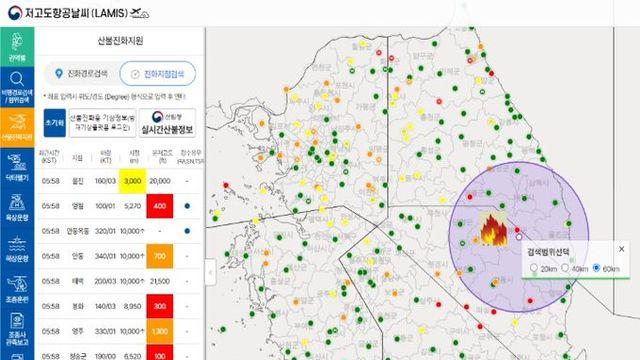
Task: Select the 안동 row in station table
Action: [120, 256]
